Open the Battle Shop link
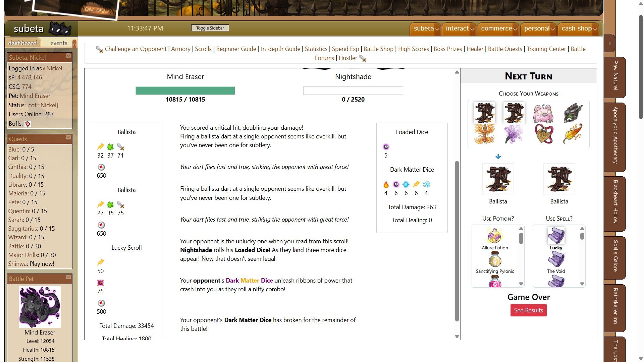The width and height of the screenshot is (644, 362). [378, 49]
